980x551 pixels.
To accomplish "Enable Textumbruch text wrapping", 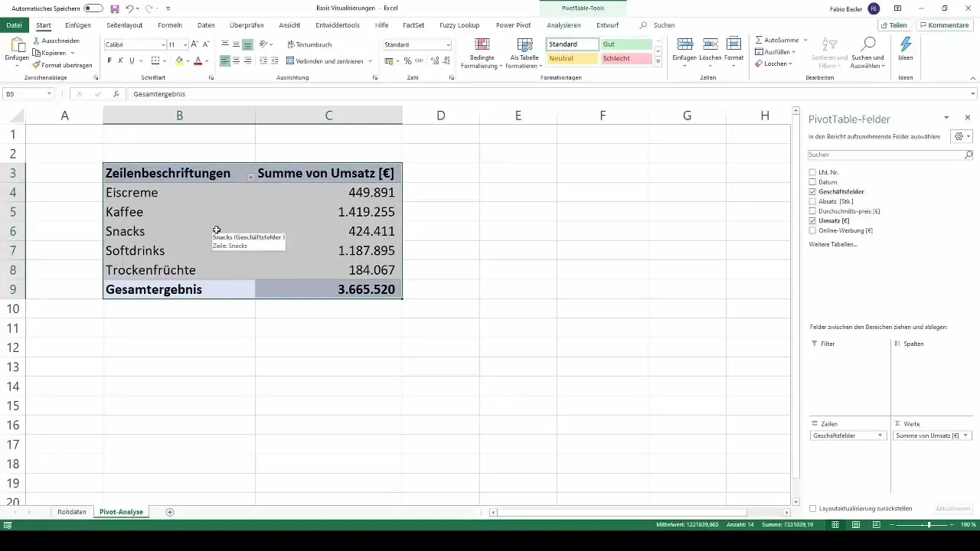I will (x=309, y=44).
